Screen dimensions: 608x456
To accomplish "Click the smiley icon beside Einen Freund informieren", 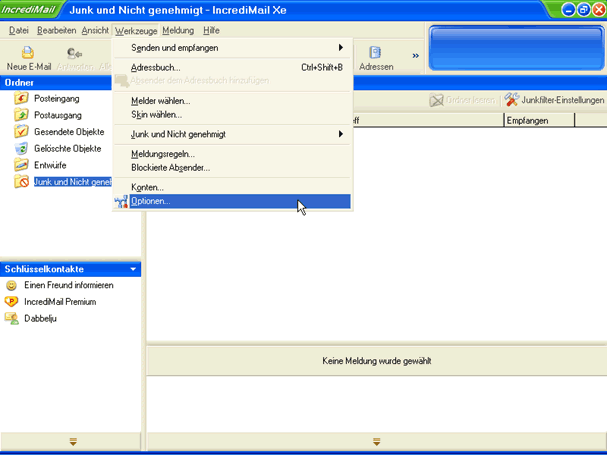I will pyautogui.click(x=12, y=285).
